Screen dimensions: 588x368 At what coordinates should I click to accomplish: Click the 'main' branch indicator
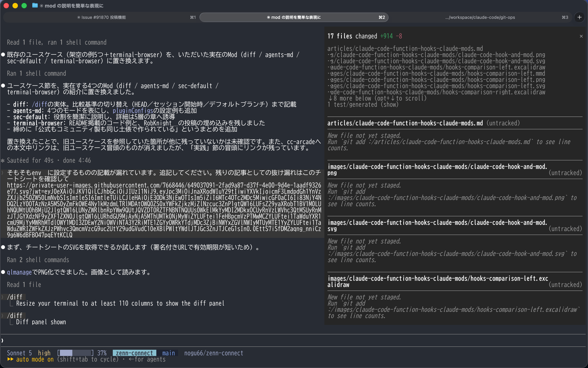(x=168, y=353)
